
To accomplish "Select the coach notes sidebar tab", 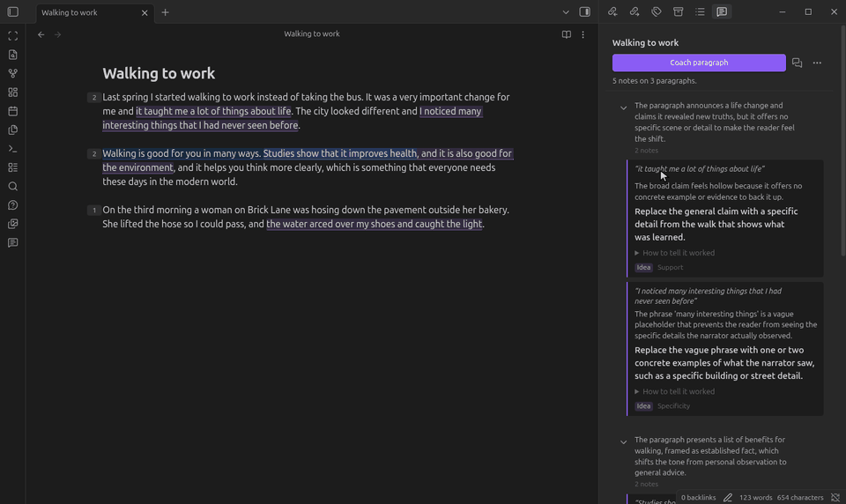I will (722, 11).
